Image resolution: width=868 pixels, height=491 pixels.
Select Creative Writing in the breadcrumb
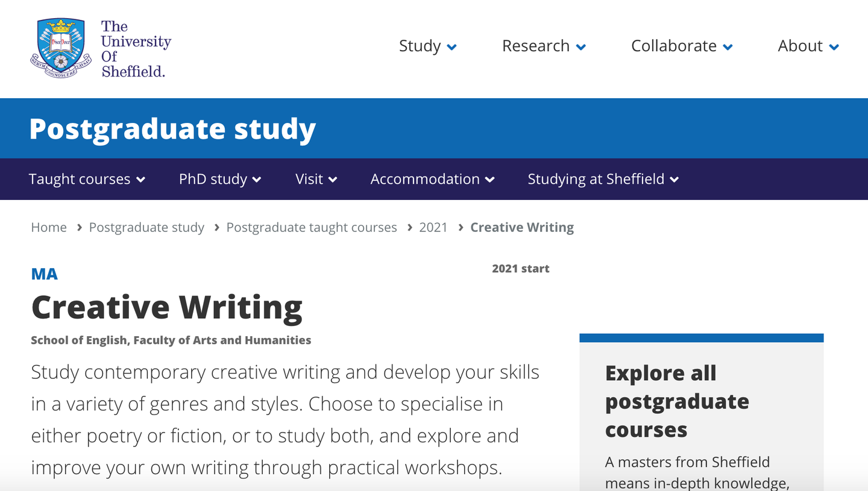(522, 227)
